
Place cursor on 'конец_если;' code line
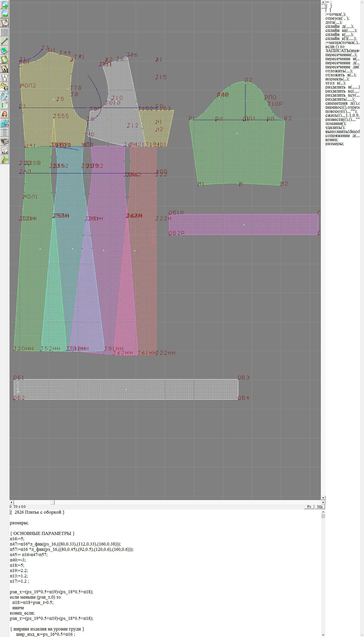tap(22, 613)
